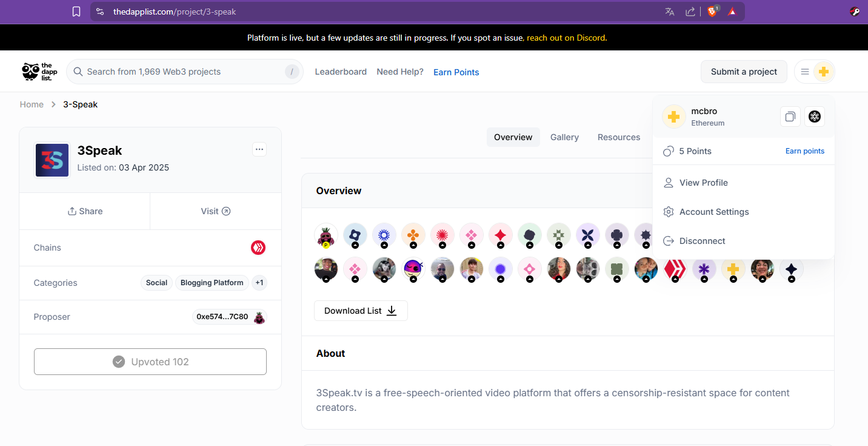The height and width of the screenshot is (446, 868).
Task: Choose View Profile from account menu
Action: tap(744, 183)
